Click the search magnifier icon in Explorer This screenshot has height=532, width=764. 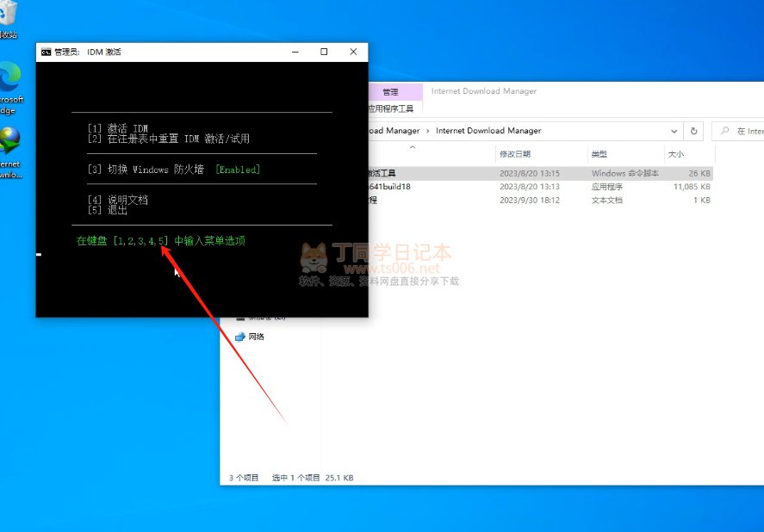point(725,131)
